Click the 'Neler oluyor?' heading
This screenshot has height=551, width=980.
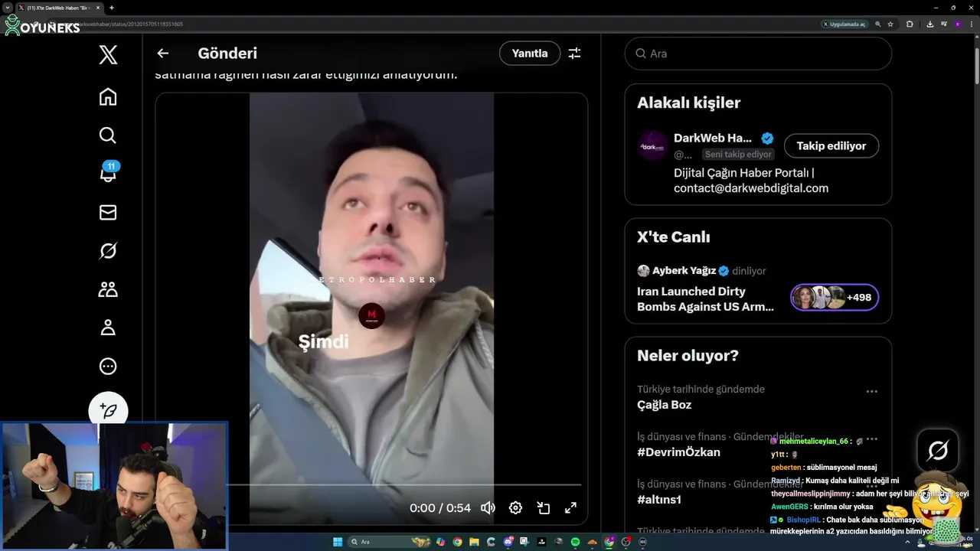688,356
